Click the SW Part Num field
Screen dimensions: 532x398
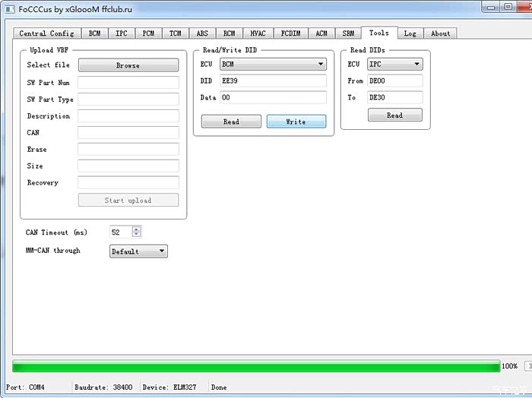(x=128, y=82)
